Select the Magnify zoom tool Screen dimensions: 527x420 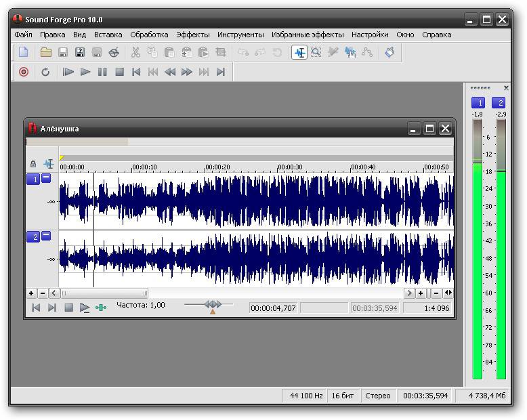pyautogui.click(x=316, y=52)
